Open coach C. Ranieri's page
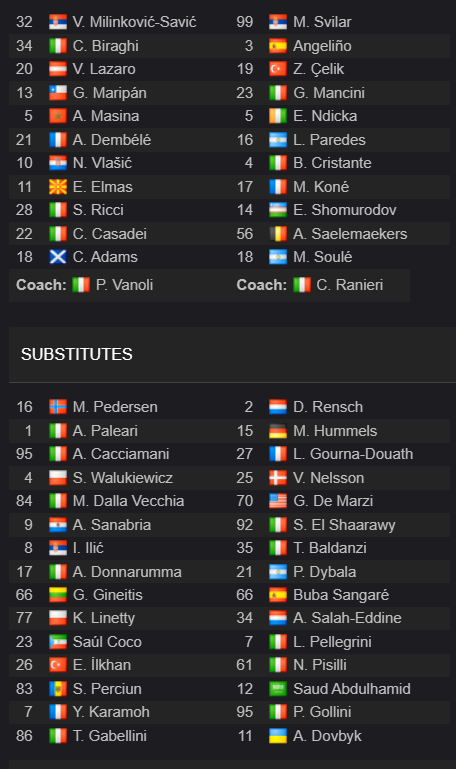The width and height of the screenshot is (456, 769). [x=350, y=285]
